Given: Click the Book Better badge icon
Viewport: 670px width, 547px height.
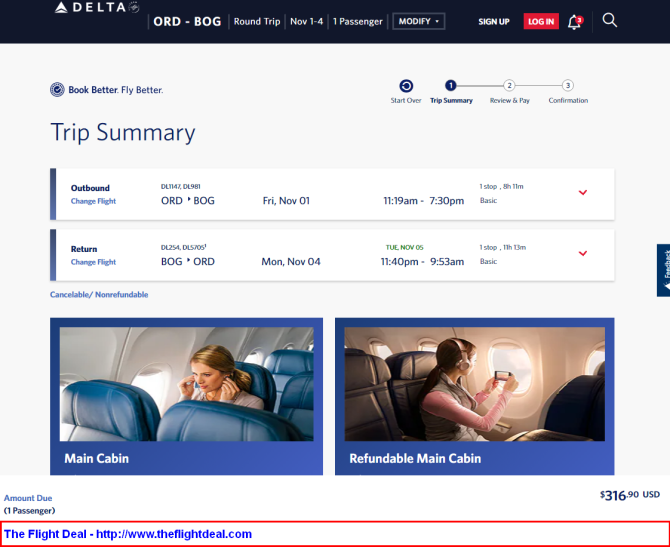Looking at the screenshot, I should pos(57,90).
